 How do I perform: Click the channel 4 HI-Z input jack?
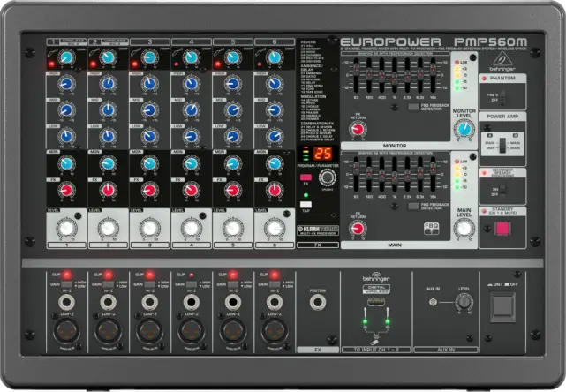coord(192,303)
